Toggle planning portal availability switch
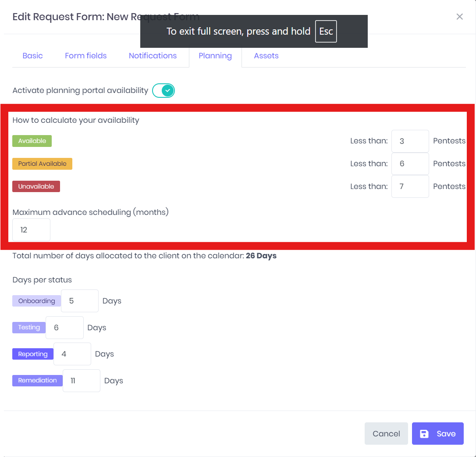Screen dimensions: 476x457 [163, 90]
